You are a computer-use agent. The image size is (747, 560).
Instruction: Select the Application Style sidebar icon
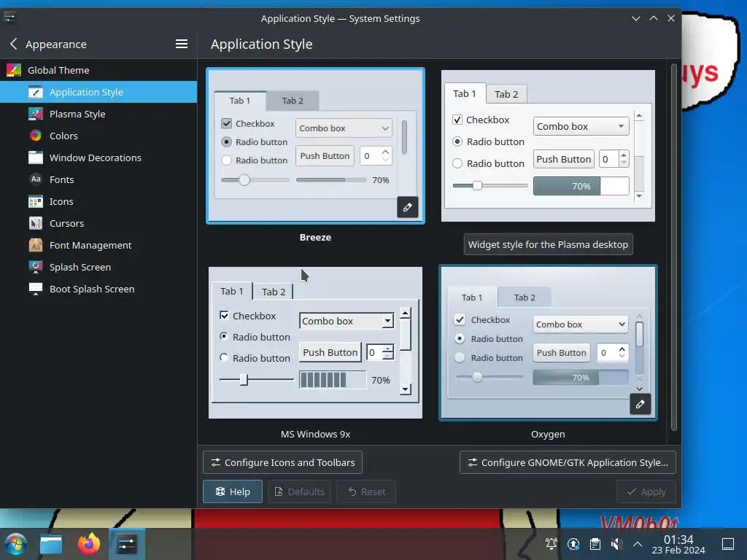click(36, 92)
